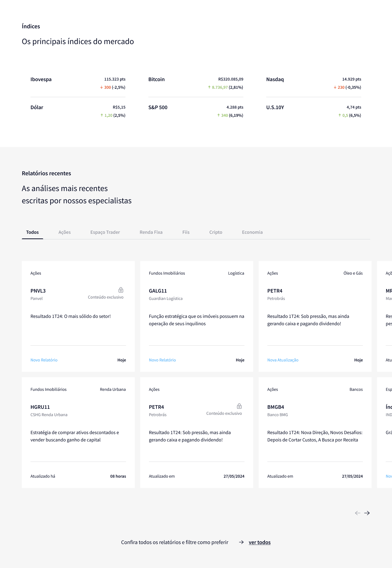Click the 14.929 pts Nasdaq value
This screenshot has width=392, height=568.
coord(352,79)
